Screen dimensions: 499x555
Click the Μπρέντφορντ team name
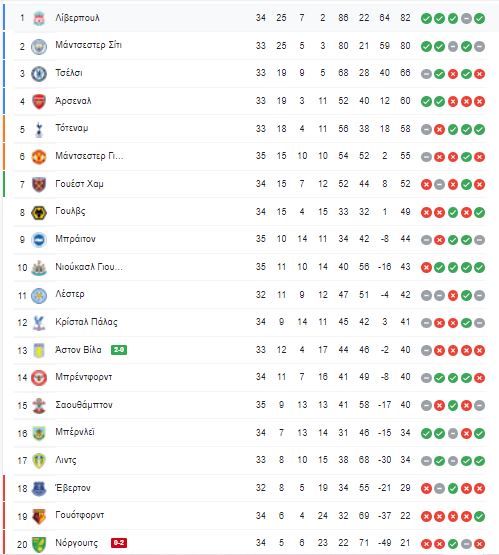pyautogui.click(x=84, y=377)
